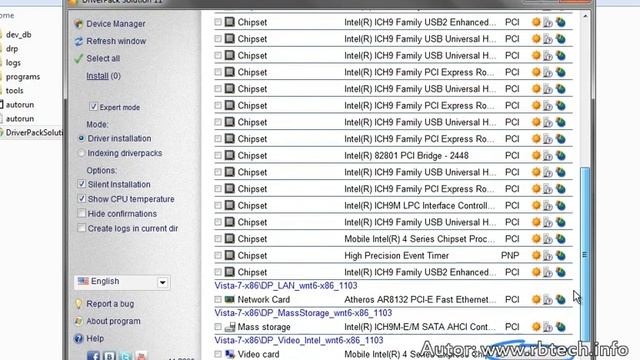Click the PNP bus type cell
The height and width of the screenshot is (360, 640).
510,256
